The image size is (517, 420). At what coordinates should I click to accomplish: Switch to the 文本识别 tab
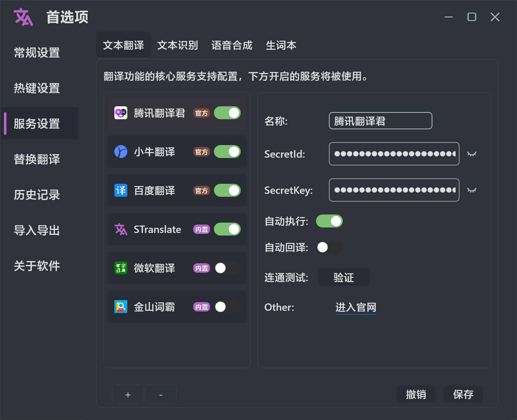coord(178,45)
